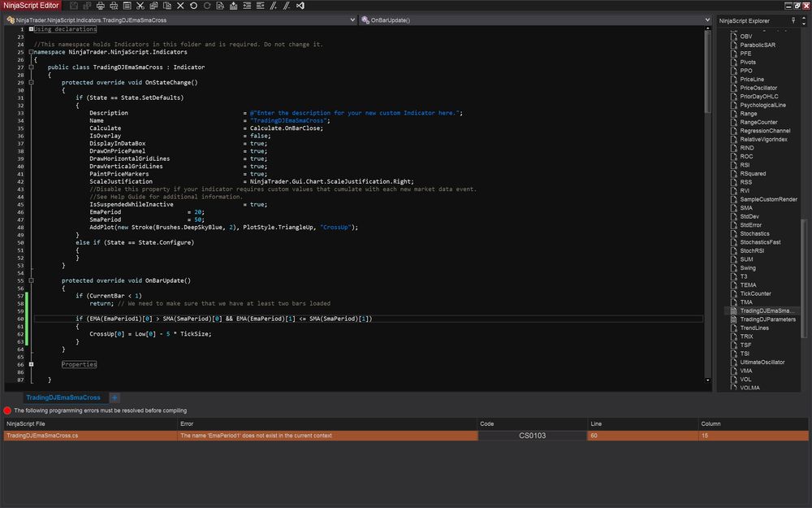The height and width of the screenshot is (508, 812).
Task: Undo the last edit
Action: pos(193,5)
